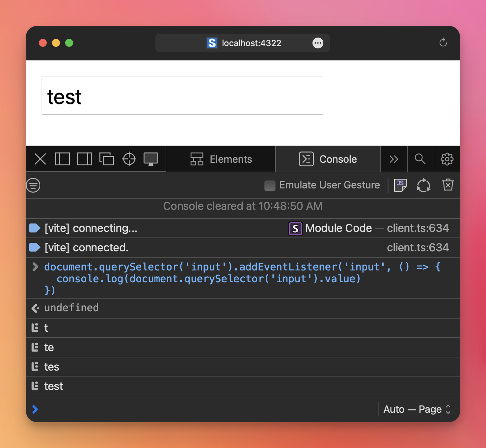Open Auto — Page execution context dropdown
486x448 pixels.
coord(417,409)
